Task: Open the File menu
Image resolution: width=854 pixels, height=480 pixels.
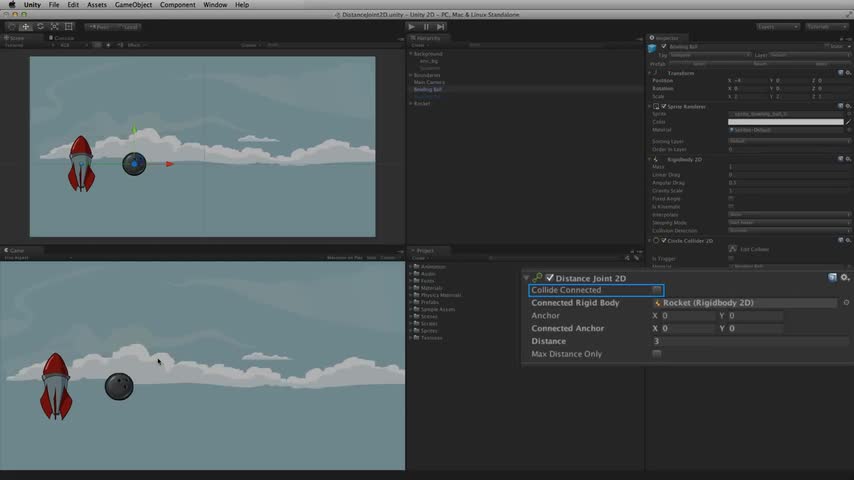Action: coord(54,5)
